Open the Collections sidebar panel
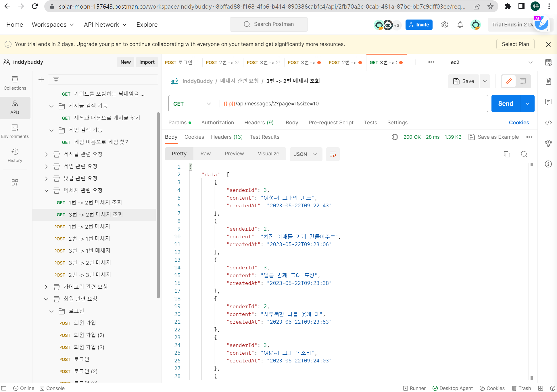 point(15,83)
